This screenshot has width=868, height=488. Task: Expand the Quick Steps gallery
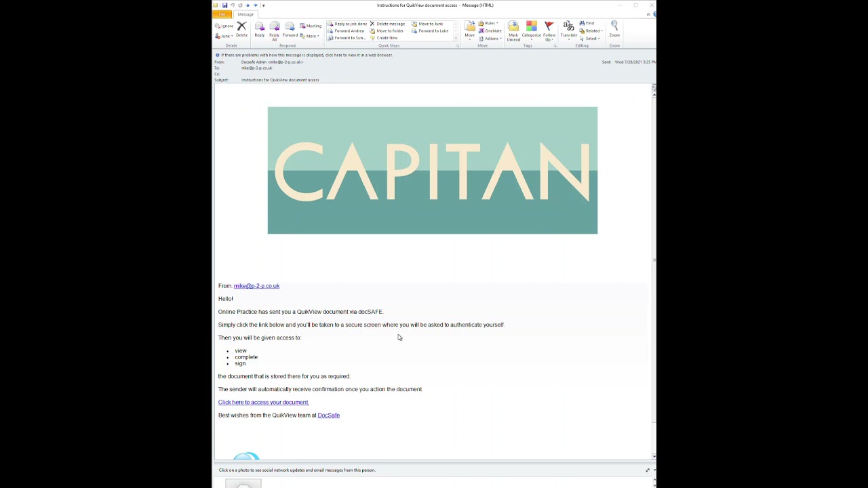pos(456,38)
